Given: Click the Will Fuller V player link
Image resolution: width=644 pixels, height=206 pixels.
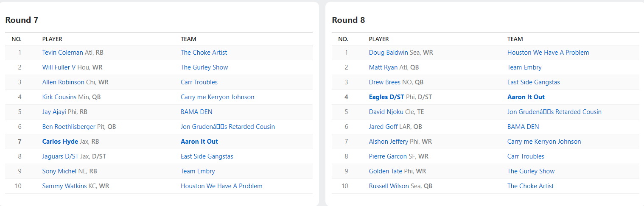Looking at the screenshot, I should (59, 67).
